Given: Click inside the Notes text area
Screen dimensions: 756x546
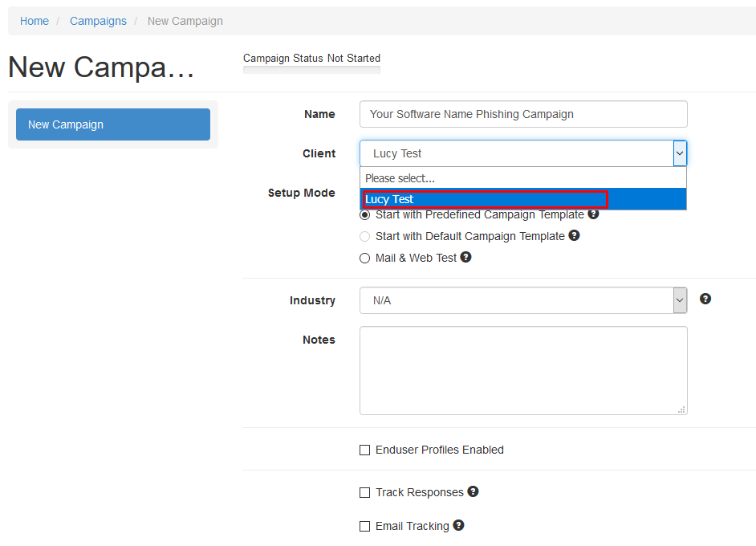Looking at the screenshot, I should (x=523, y=370).
